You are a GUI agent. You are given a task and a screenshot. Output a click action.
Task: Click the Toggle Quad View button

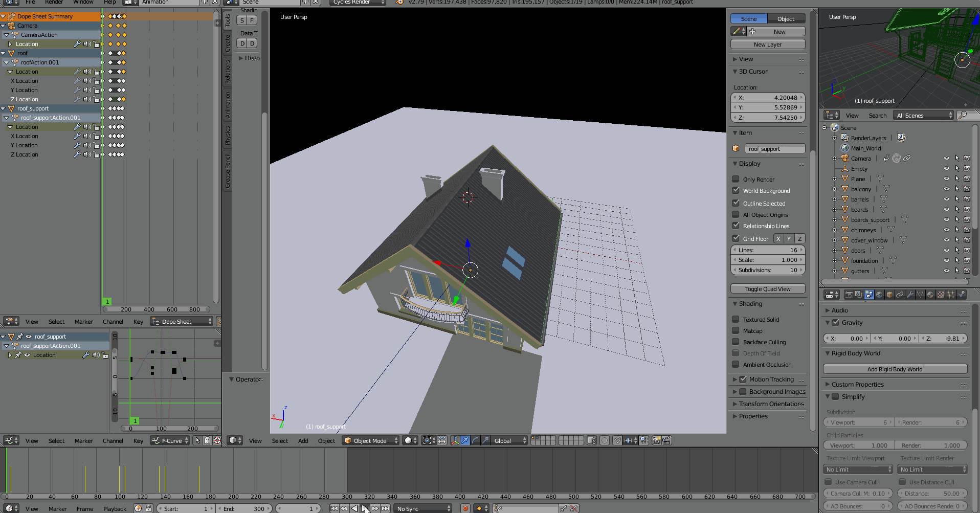point(767,288)
